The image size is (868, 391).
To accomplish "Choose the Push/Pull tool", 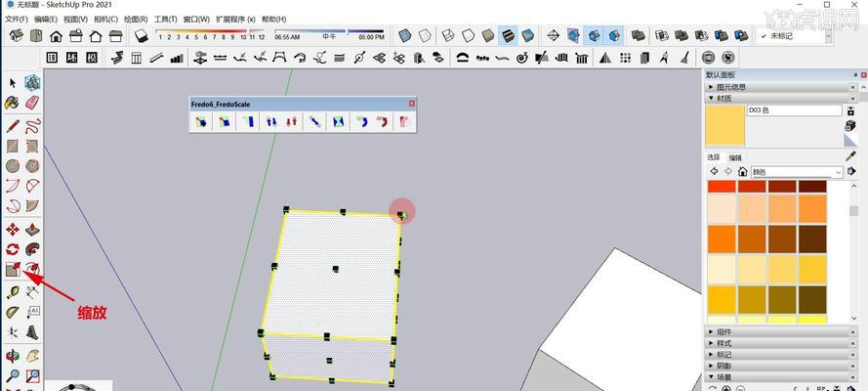I will tap(32, 230).
